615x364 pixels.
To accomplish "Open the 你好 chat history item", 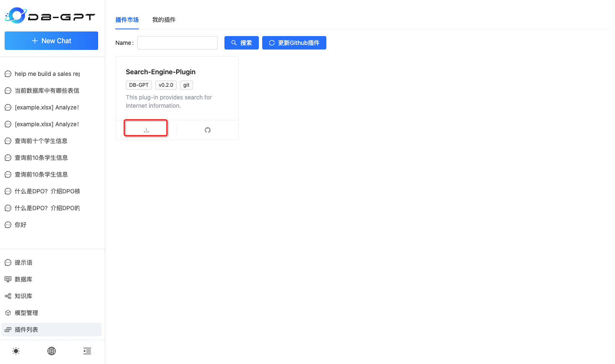I will [x=21, y=224].
